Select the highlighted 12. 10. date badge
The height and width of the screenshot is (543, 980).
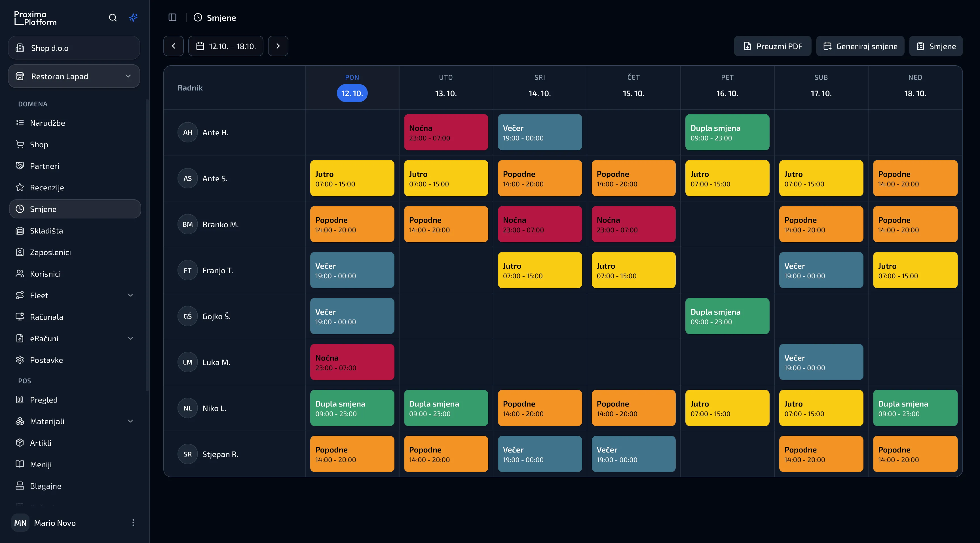(352, 93)
